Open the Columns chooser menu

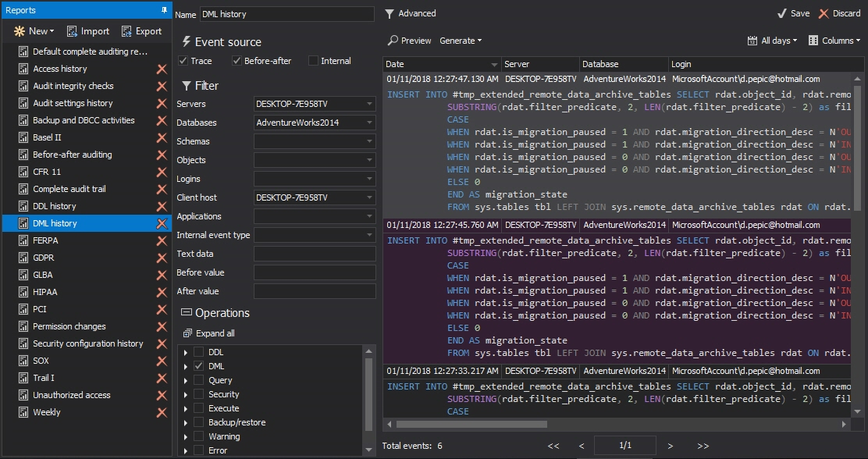[x=834, y=41]
